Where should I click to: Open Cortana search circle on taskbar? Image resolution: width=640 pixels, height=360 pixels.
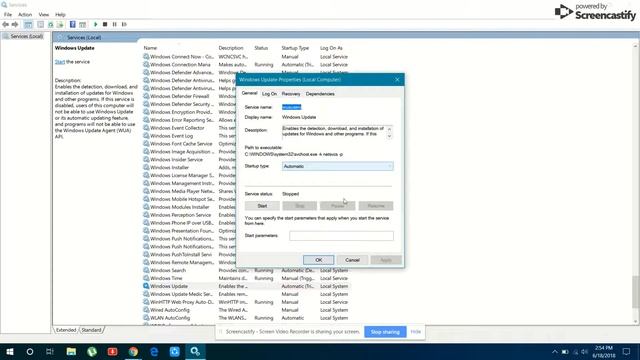tap(30, 351)
